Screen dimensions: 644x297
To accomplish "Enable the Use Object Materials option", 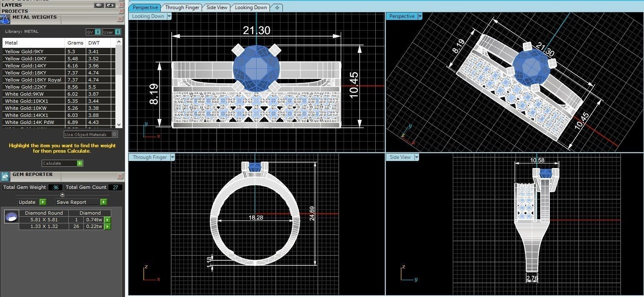I will click(x=91, y=134).
